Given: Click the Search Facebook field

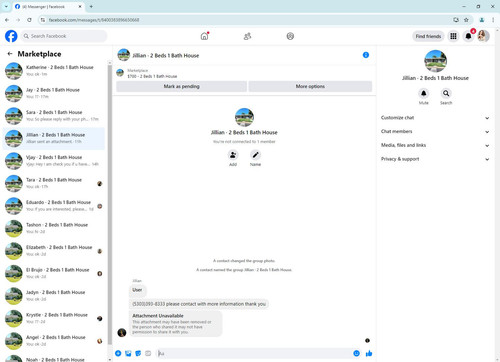Looking at the screenshot, I should [64, 36].
